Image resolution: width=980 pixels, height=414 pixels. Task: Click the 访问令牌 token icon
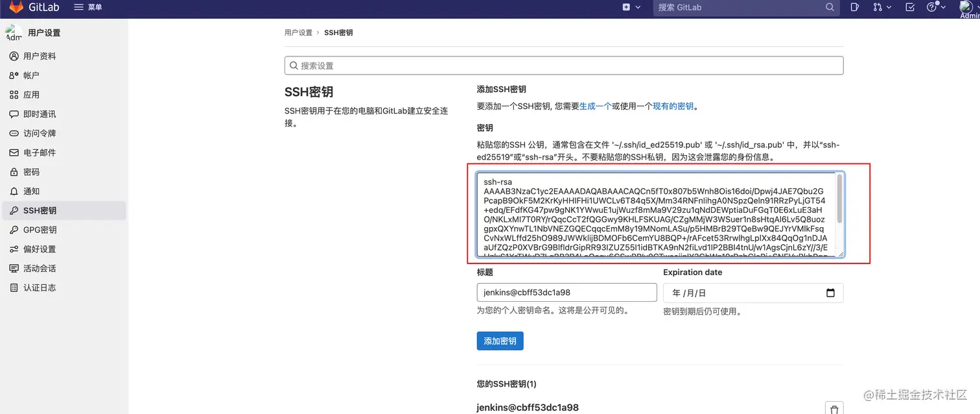[x=14, y=134]
